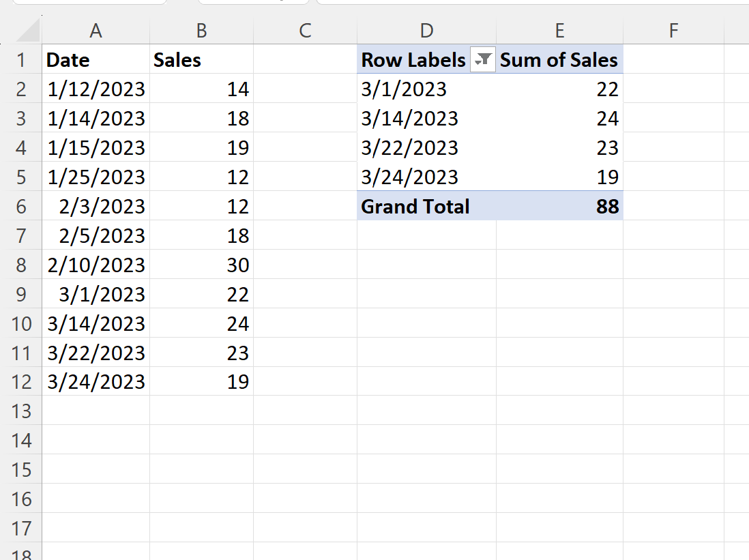Select the cell containing 2/10/2023
Image resolution: width=749 pixels, height=560 pixels.
[x=96, y=265]
